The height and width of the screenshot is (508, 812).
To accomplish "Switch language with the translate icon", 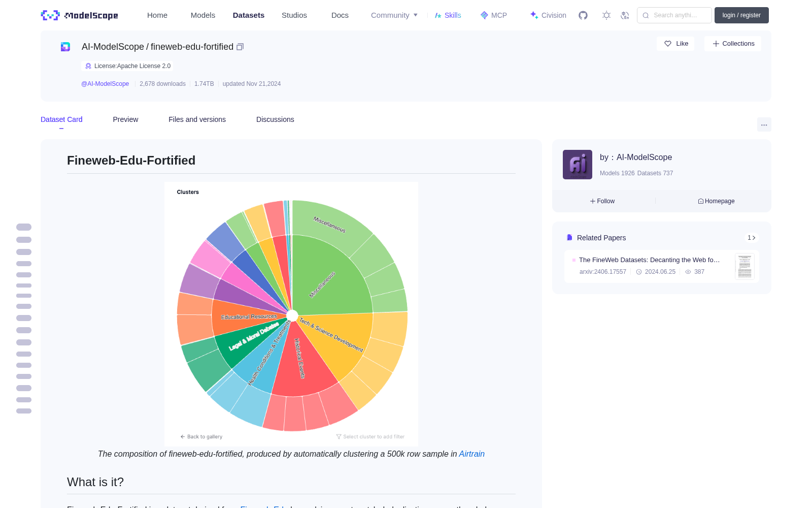I will tap(625, 15).
